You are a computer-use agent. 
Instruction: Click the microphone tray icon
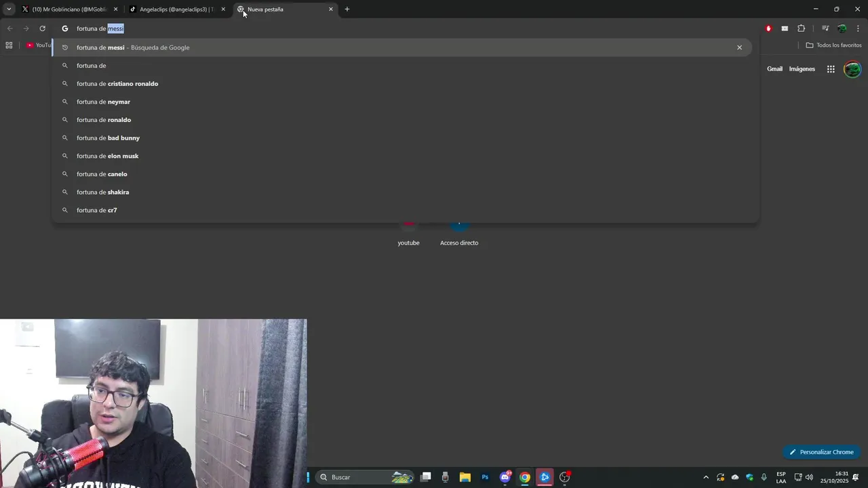pos(764,477)
